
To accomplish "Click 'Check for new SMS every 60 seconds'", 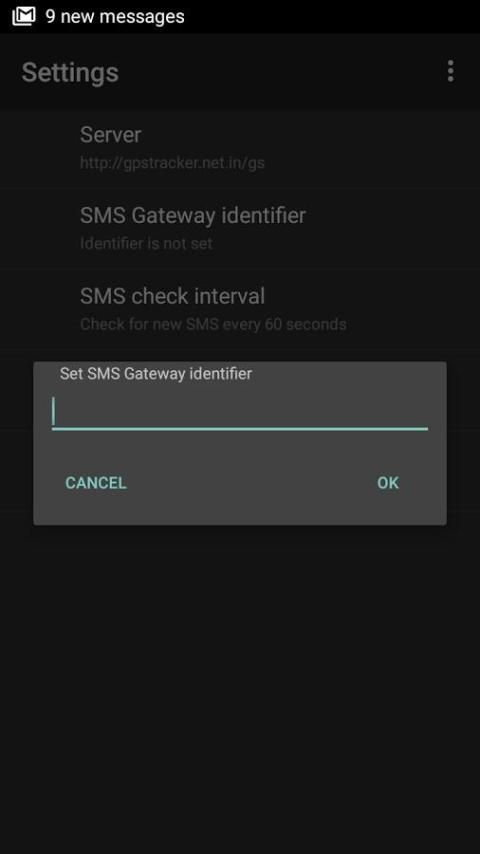I will pyautogui.click(x=213, y=324).
